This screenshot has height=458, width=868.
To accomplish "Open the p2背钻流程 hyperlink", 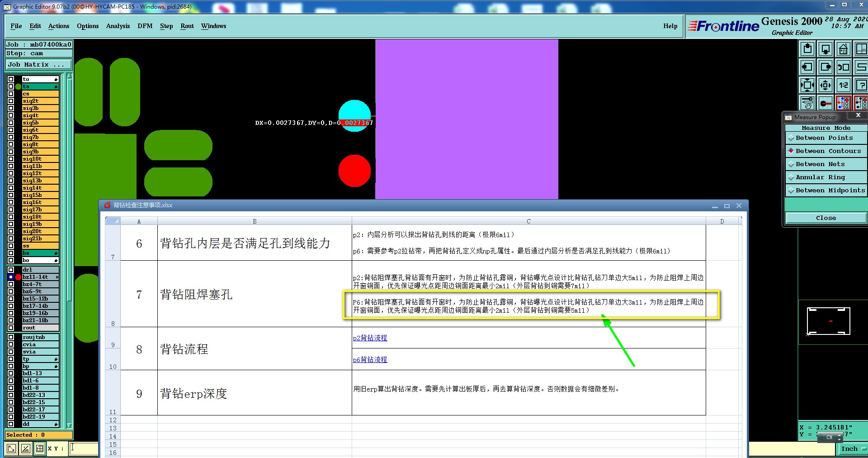I will tap(370, 338).
